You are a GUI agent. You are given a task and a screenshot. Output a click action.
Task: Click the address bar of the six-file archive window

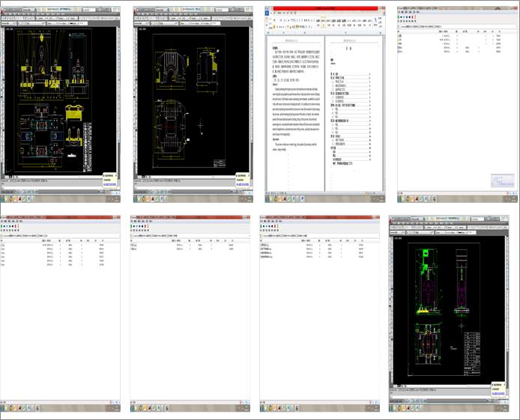click(60, 236)
